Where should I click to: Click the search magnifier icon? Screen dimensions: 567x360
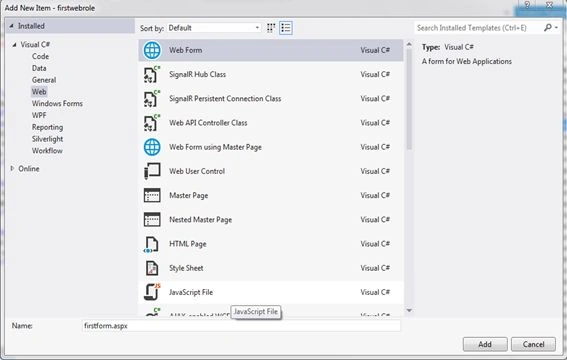pos(547,27)
